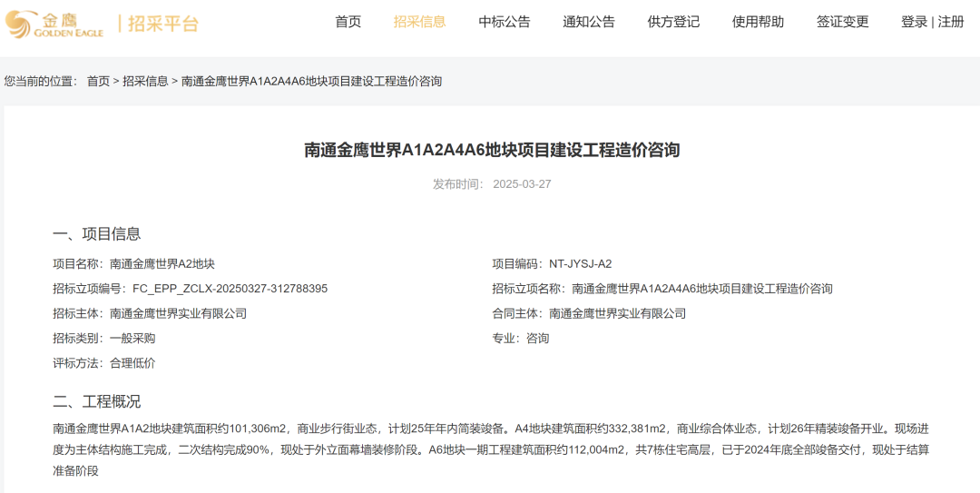This screenshot has width=980, height=493.
Task: Click the publish date 2025-03-27
Action: 522,184
